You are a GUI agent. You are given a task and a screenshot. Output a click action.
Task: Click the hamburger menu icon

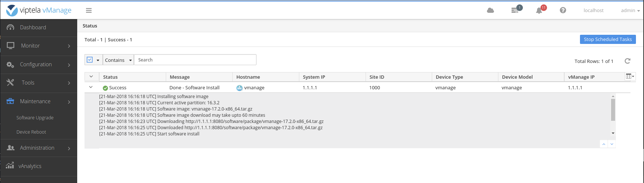pyautogui.click(x=89, y=11)
